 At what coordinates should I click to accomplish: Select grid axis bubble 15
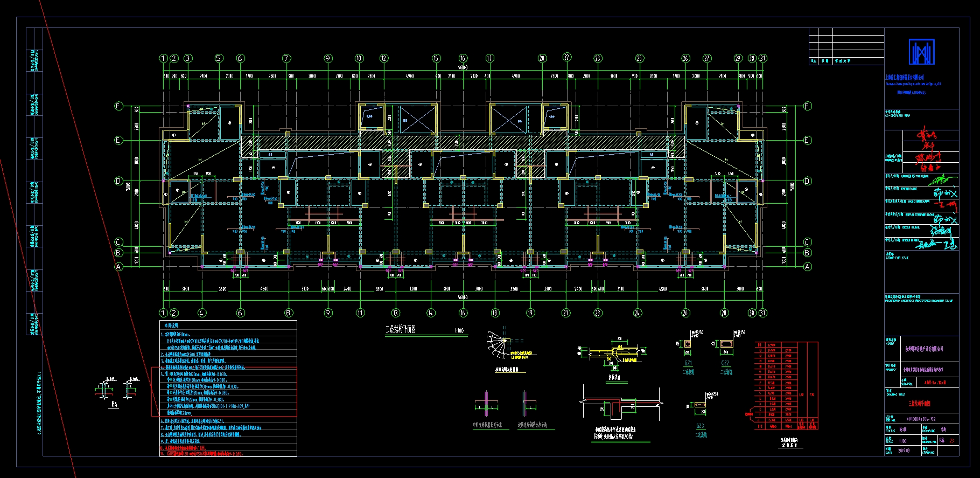[436, 58]
